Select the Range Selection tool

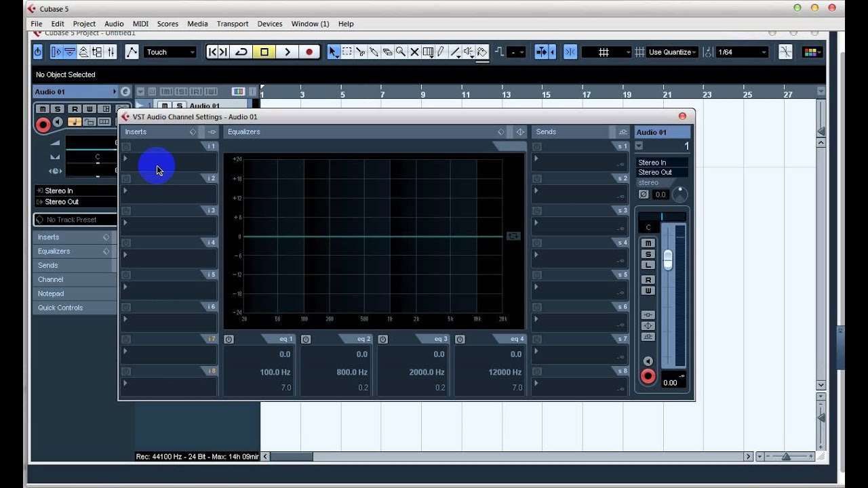click(347, 52)
